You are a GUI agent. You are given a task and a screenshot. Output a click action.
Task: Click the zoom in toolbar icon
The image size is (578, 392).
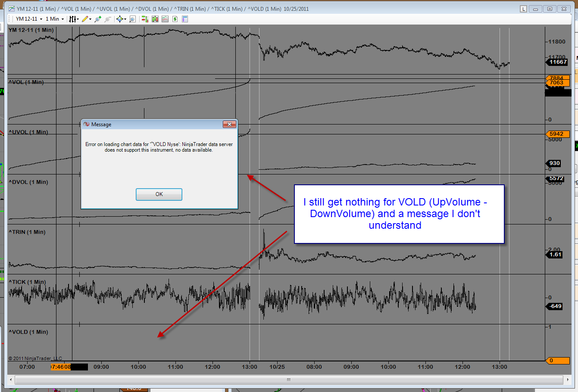coord(98,19)
